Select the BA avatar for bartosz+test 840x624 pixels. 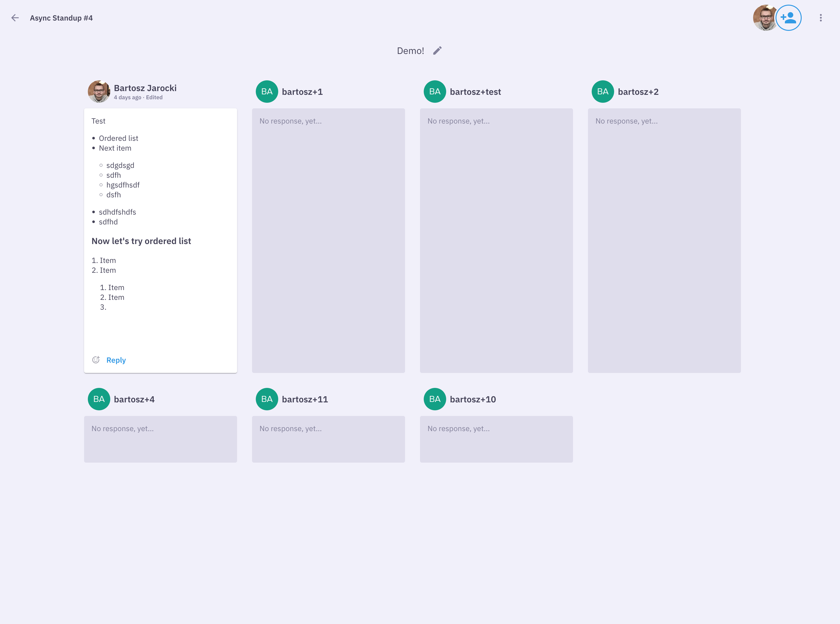click(x=434, y=91)
